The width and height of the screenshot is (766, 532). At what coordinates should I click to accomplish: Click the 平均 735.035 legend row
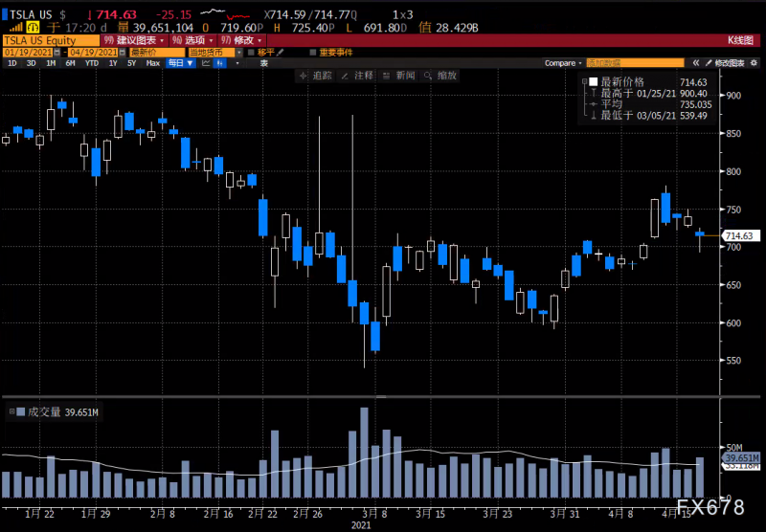click(x=651, y=104)
